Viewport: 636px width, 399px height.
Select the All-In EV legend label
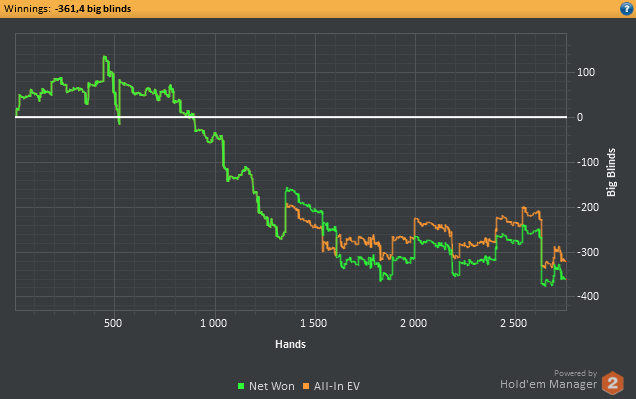point(337,386)
